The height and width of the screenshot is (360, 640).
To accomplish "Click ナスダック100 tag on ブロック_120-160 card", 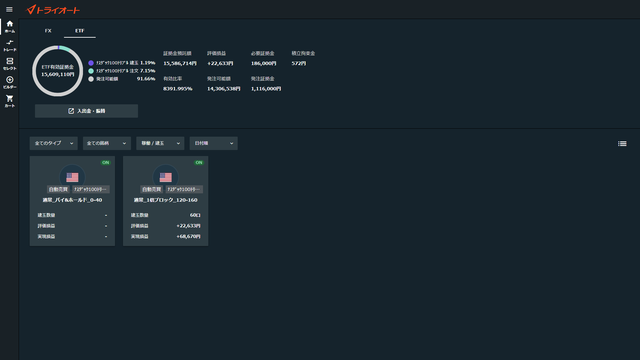I will 184,189.
